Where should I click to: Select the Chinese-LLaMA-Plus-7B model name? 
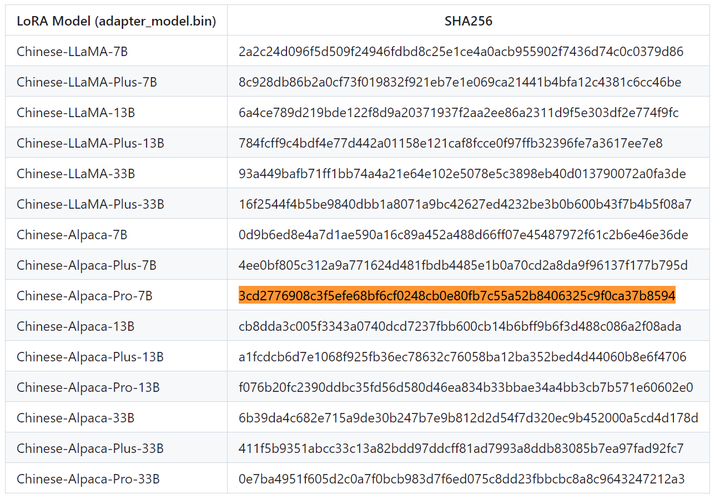click(87, 82)
